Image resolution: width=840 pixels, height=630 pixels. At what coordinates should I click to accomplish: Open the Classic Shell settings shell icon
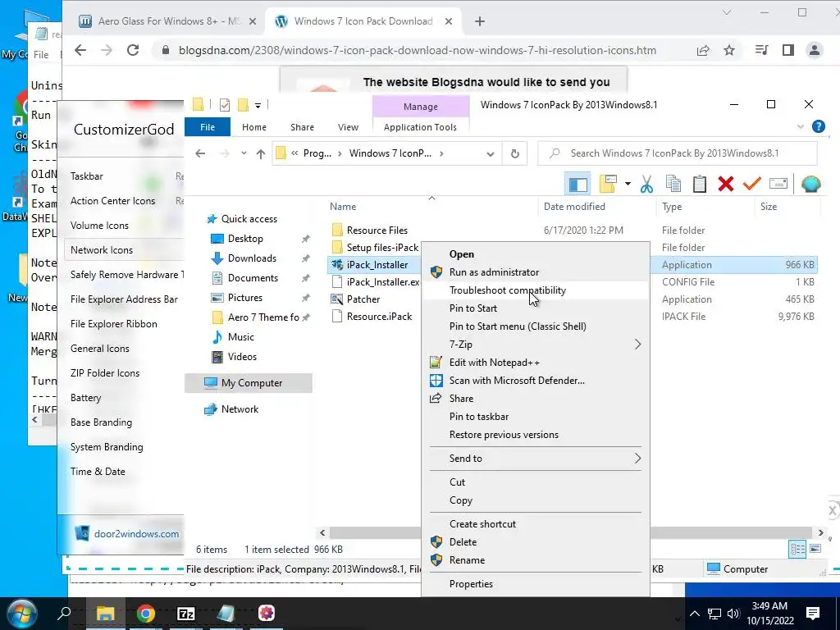click(x=811, y=184)
